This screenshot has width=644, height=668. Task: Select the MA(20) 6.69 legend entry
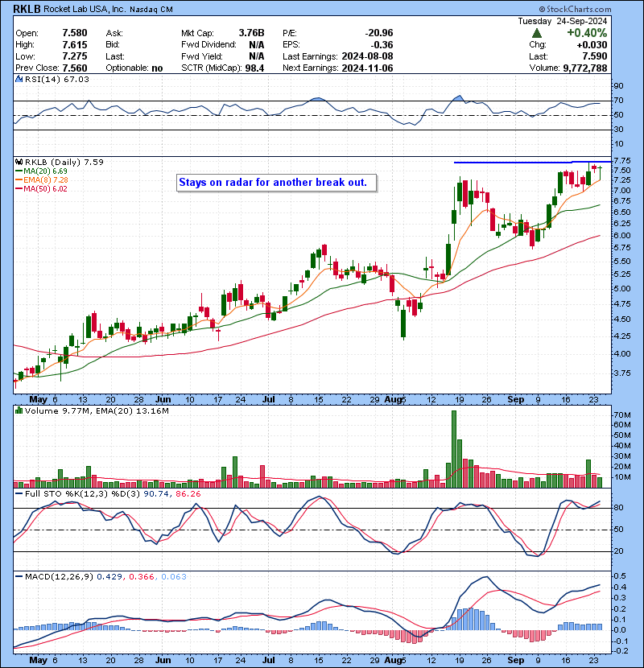point(41,171)
